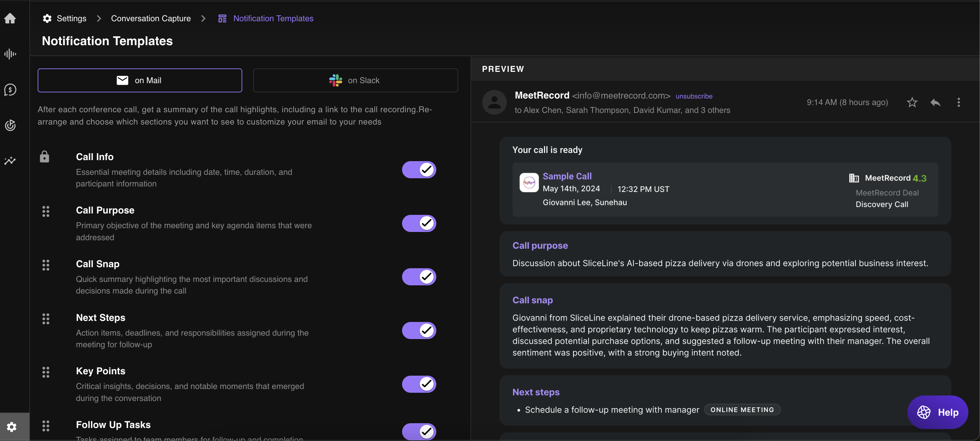
Task: Open the audio waveform sidebar icon
Action: (10, 54)
